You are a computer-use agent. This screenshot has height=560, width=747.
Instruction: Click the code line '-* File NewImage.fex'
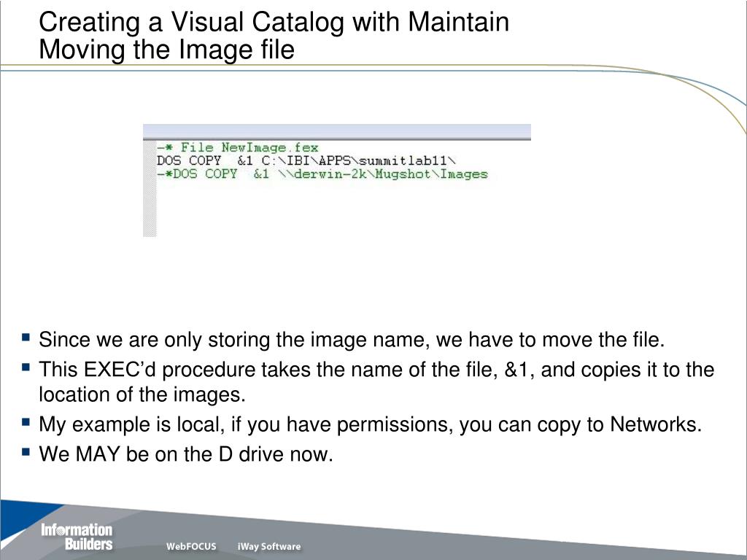point(238,147)
